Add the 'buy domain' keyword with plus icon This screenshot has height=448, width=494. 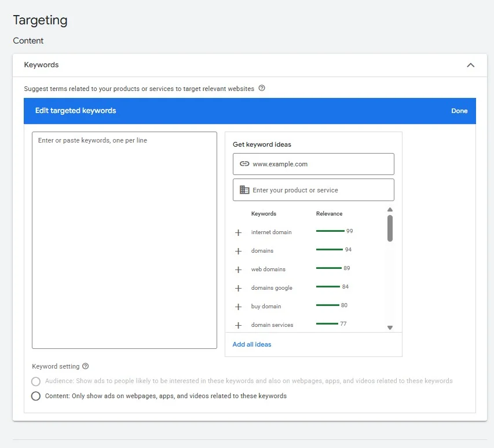tap(238, 307)
